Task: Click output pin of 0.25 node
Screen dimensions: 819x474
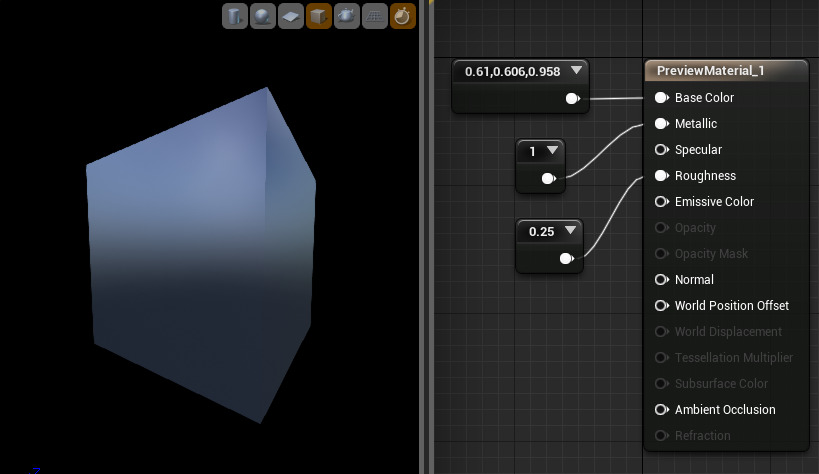Action: (x=567, y=258)
